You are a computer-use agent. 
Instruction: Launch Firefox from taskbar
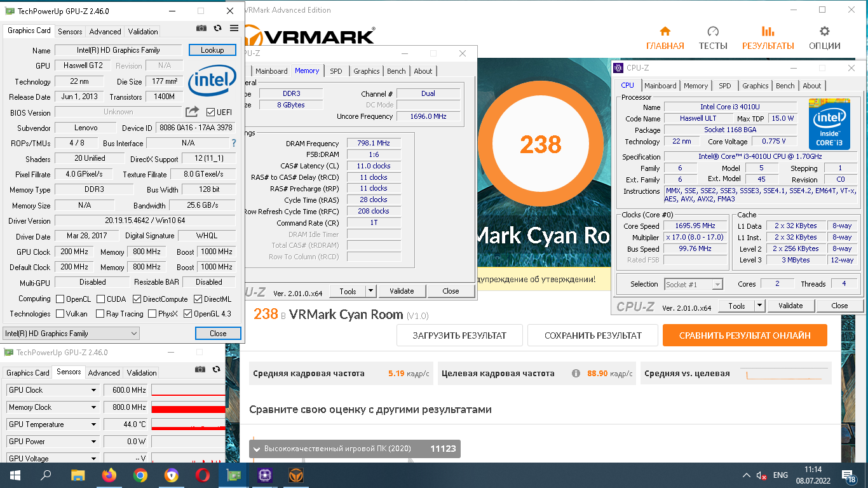point(109,475)
